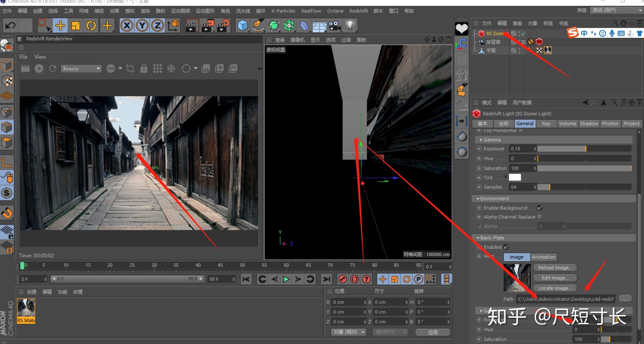Switch to the Ray tab of the Dome Light
The image size is (644, 344).
(x=546, y=123)
